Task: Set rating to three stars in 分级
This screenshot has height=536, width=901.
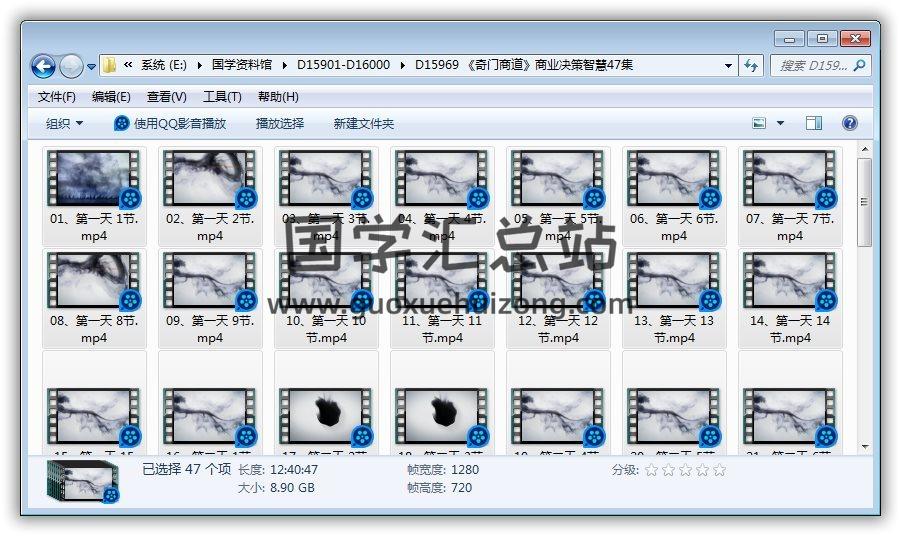Action: pyautogui.click(x=686, y=471)
